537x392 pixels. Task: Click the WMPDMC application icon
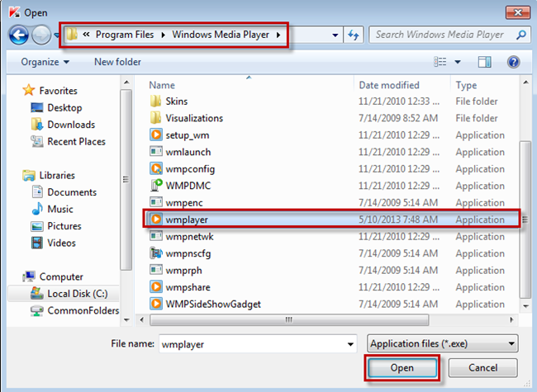[156, 186]
